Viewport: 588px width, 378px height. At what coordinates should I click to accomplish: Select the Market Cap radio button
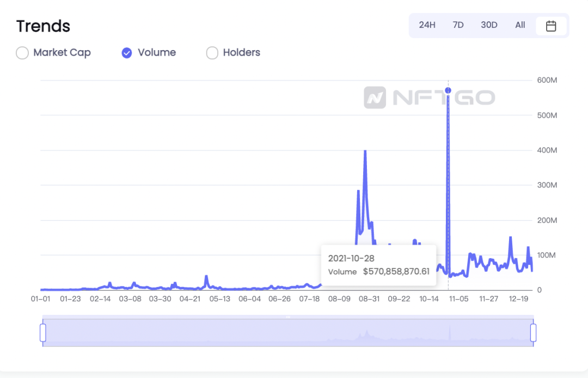(x=22, y=53)
